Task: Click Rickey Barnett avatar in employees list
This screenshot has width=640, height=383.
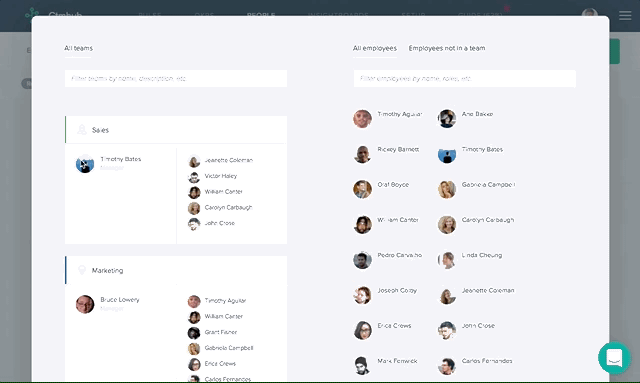Action: pos(362,154)
